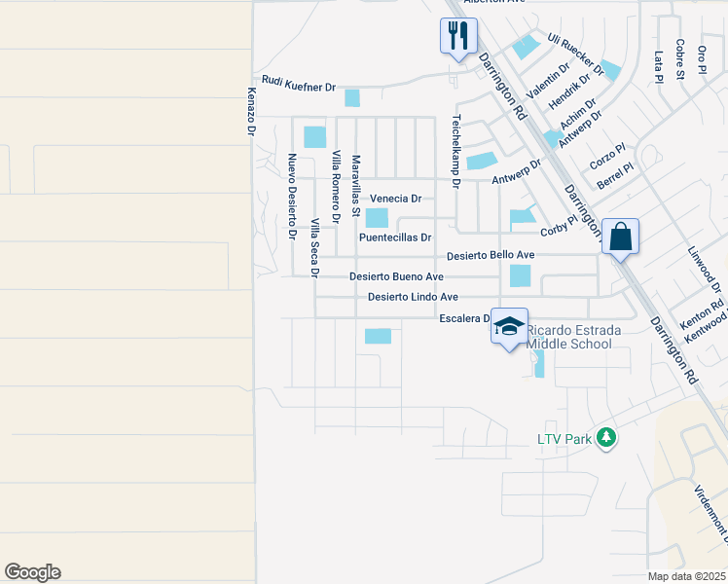Click the LTV Park green tree icon

606,438
